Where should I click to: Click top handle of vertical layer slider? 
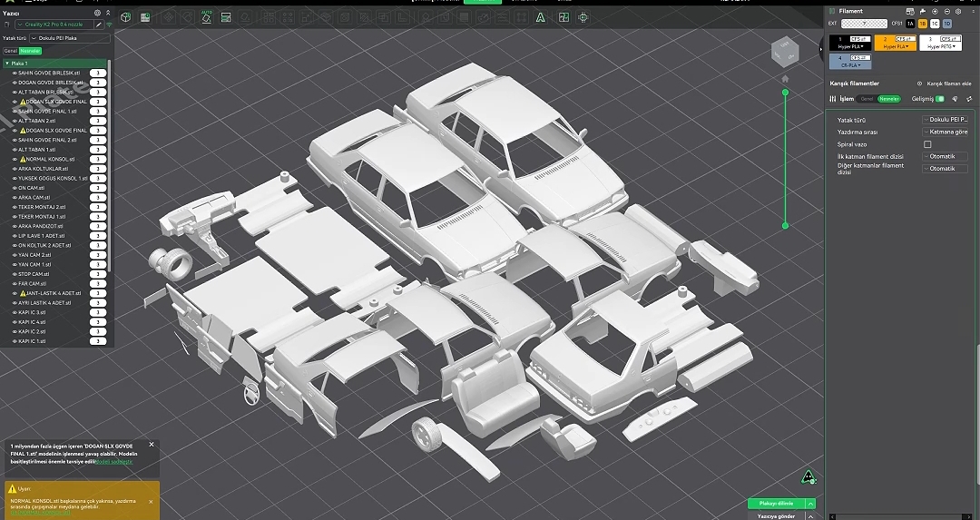click(x=785, y=93)
